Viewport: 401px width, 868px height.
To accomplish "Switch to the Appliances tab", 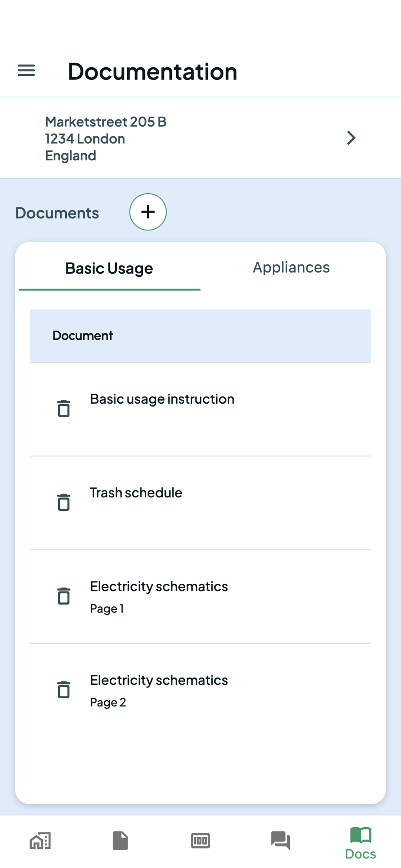I will coord(291,267).
